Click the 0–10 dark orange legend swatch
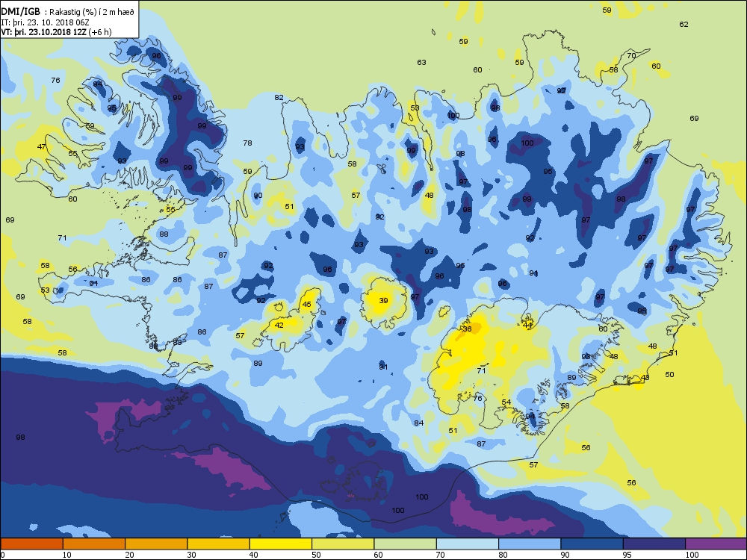 [31, 544]
